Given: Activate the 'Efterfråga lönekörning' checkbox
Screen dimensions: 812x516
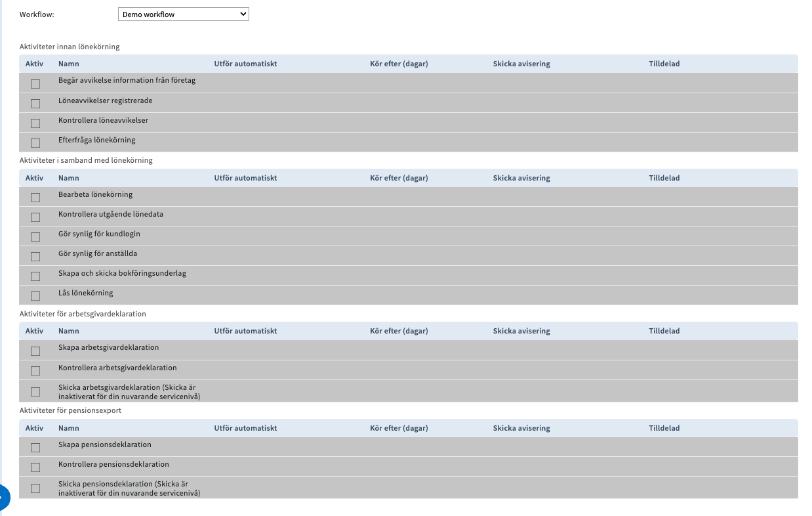Looking at the screenshot, I should point(35,143).
